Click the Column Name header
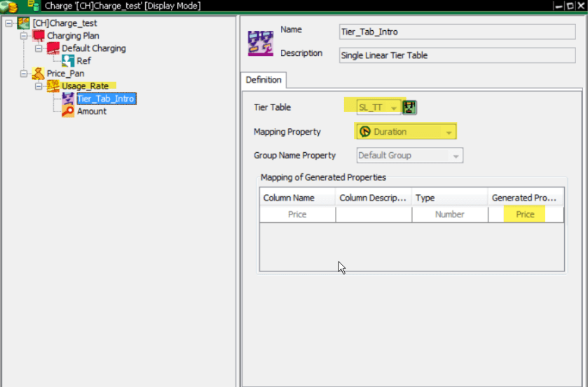This screenshot has height=387, width=588. tap(297, 198)
